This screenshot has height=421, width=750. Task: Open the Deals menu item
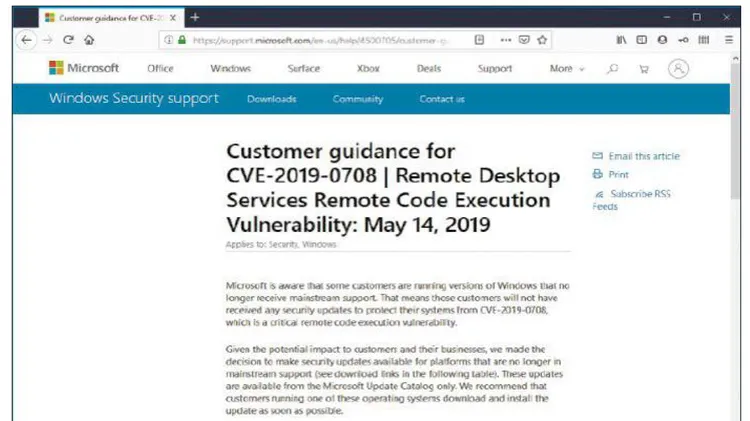point(429,69)
